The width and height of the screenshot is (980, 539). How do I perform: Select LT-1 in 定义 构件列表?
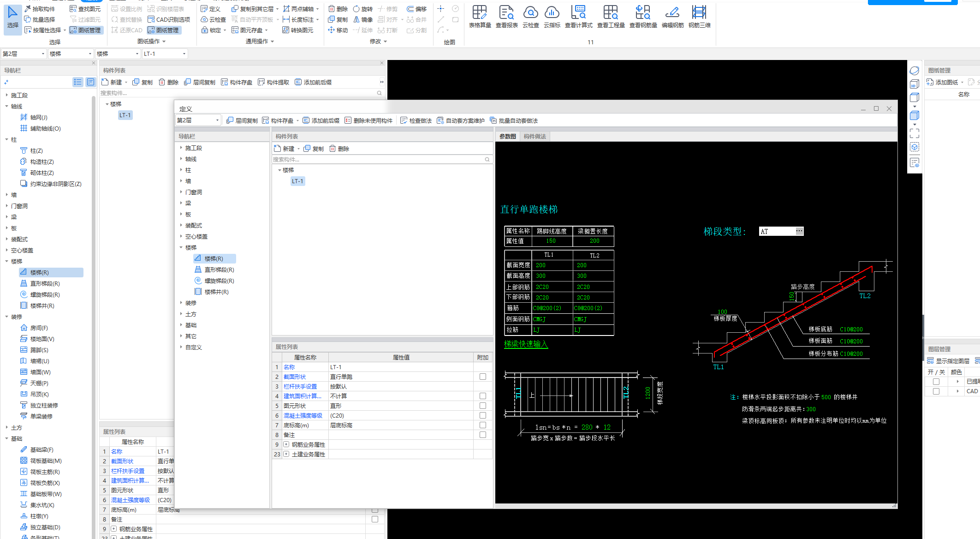297,181
